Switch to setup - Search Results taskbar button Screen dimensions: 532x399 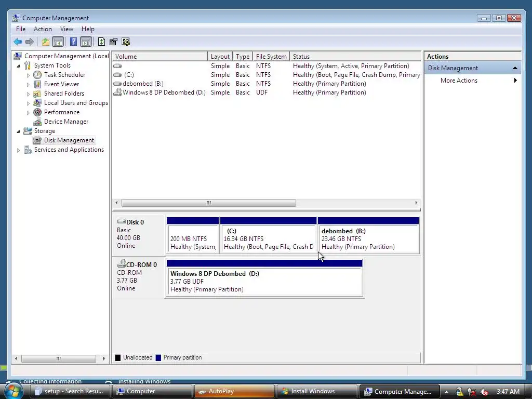point(70,391)
